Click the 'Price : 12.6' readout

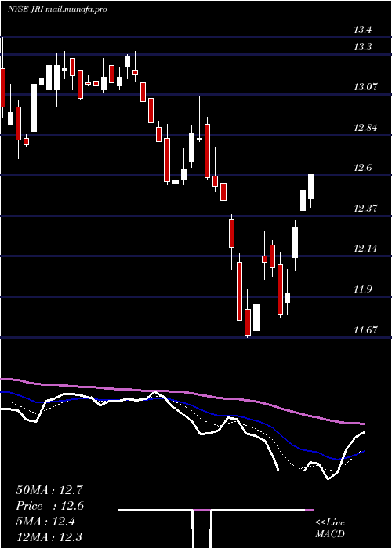[49, 506]
